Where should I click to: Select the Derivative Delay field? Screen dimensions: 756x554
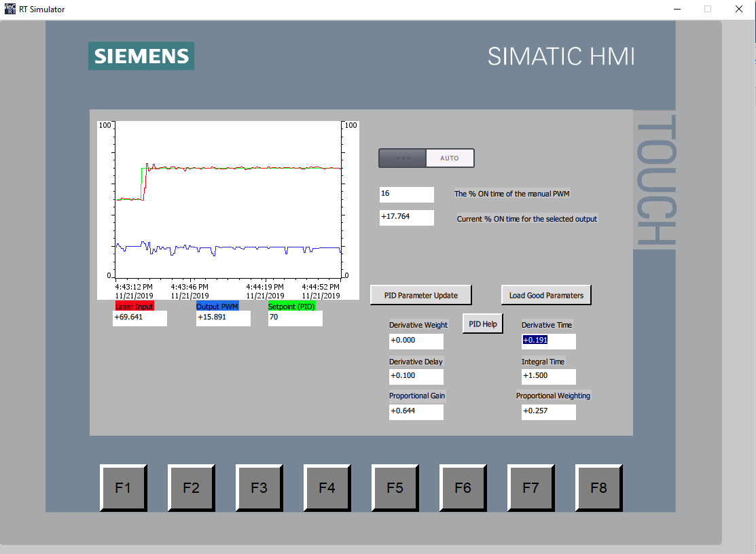[416, 377]
